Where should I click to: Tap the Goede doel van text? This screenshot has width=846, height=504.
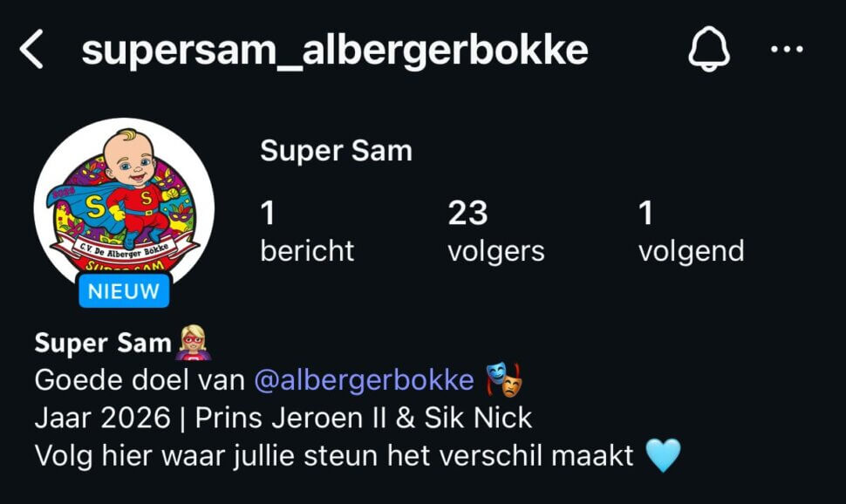tap(140, 380)
